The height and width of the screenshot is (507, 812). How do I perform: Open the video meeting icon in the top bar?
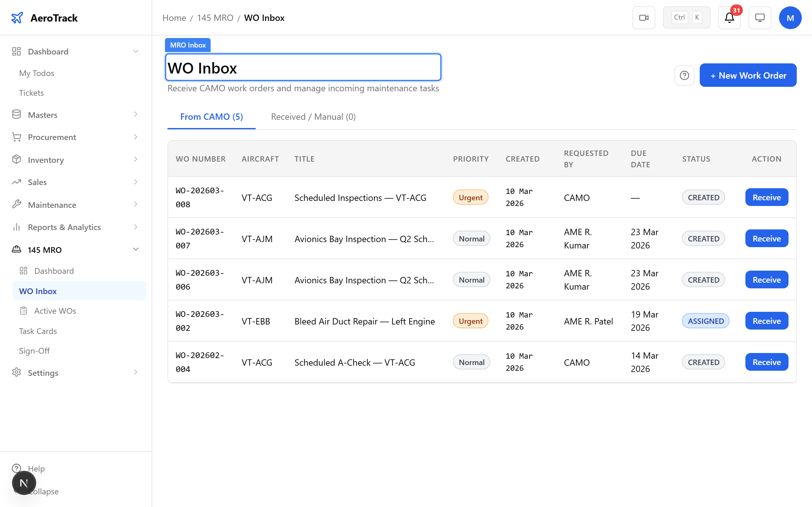point(644,17)
